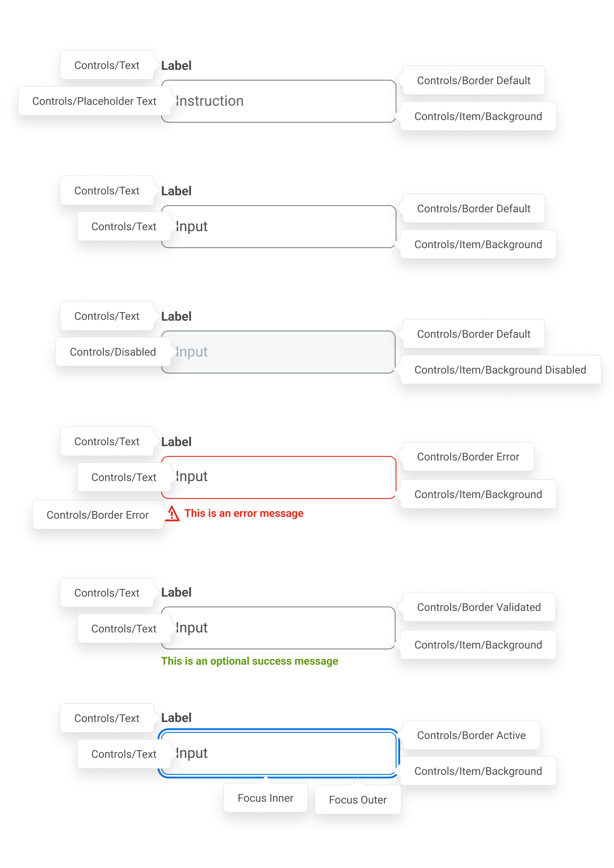This screenshot has height=868, width=614.
Task: Click the Controls/Border Active annotation
Action: [471, 735]
